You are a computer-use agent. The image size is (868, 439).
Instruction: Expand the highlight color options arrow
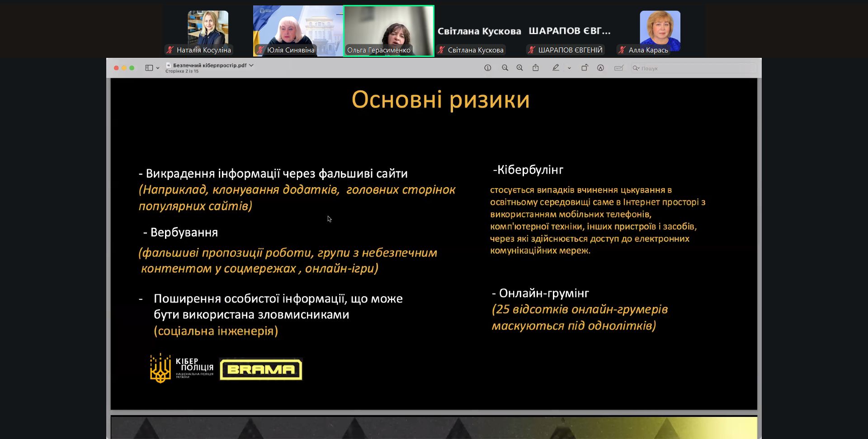(569, 68)
